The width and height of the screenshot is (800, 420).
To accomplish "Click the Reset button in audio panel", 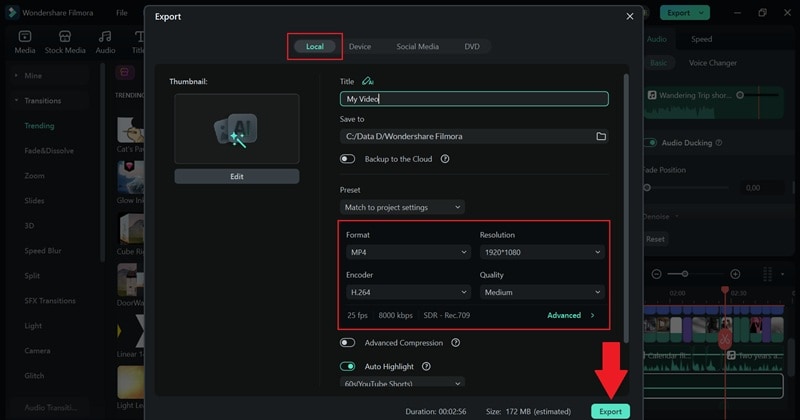I will (x=655, y=239).
